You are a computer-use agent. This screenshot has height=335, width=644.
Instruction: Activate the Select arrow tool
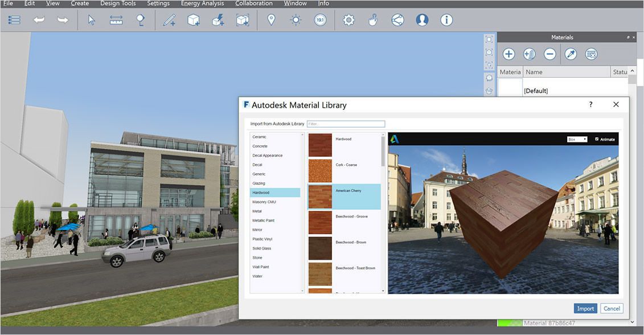point(92,20)
